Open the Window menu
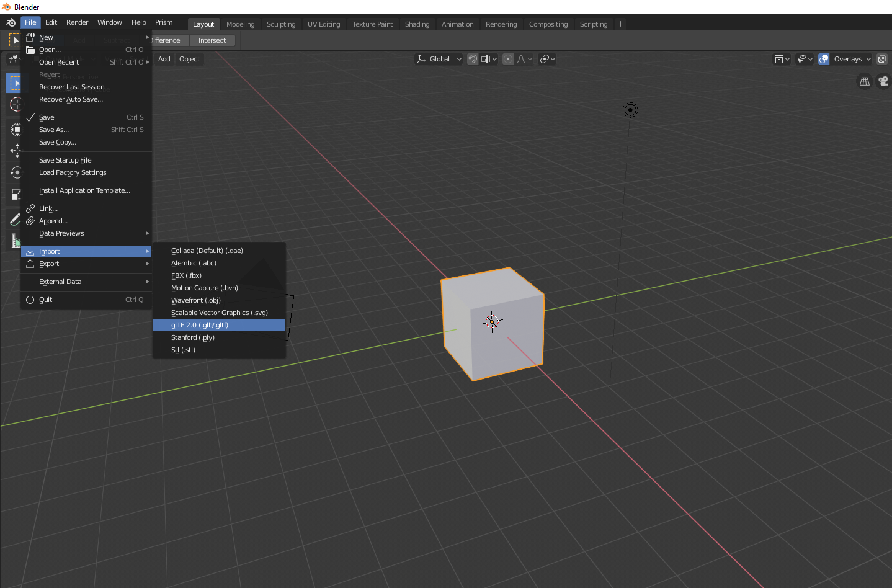892x588 pixels. click(x=109, y=22)
